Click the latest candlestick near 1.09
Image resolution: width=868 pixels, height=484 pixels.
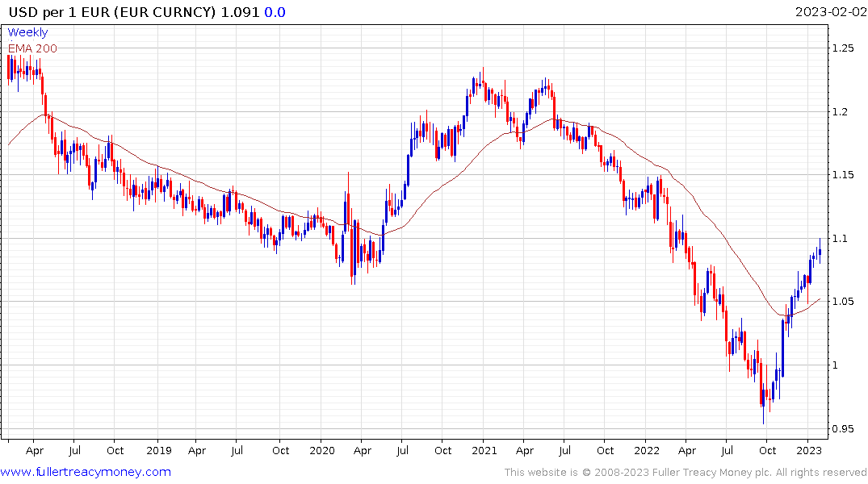point(820,251)
